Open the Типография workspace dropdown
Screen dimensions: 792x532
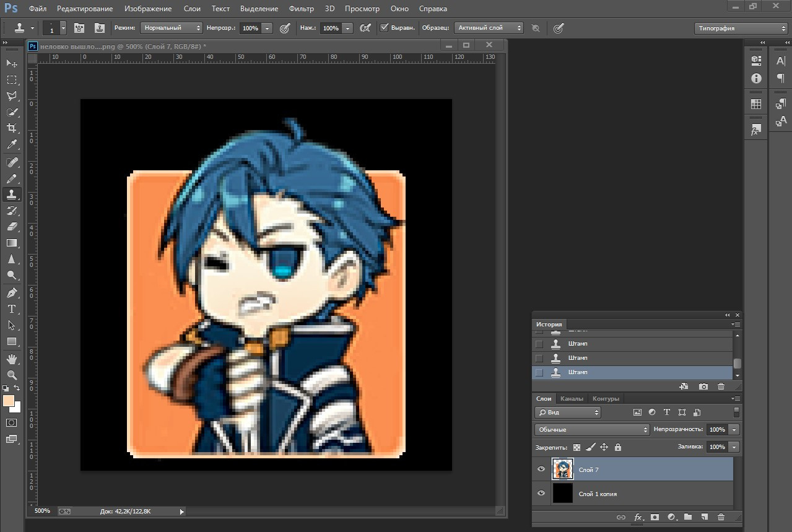coord(741,28)
